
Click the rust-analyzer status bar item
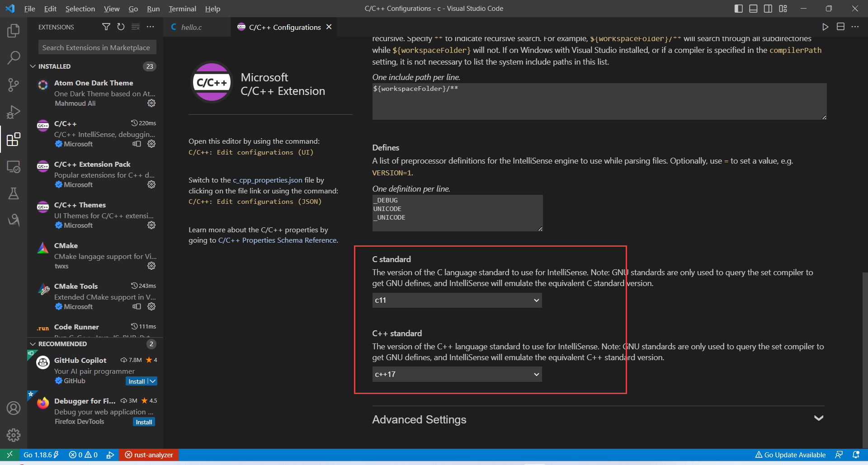149,455
